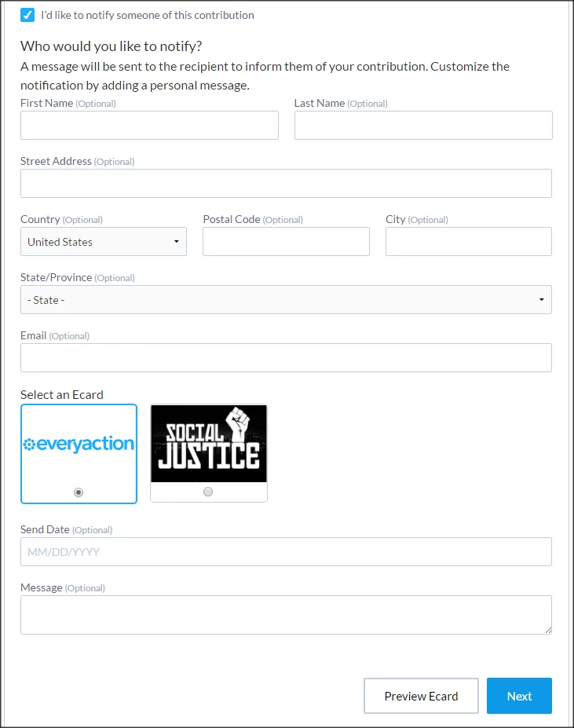
Task: Uncheck the notify someone of this contribution checkbox
Action: click(x=27, y=15)
